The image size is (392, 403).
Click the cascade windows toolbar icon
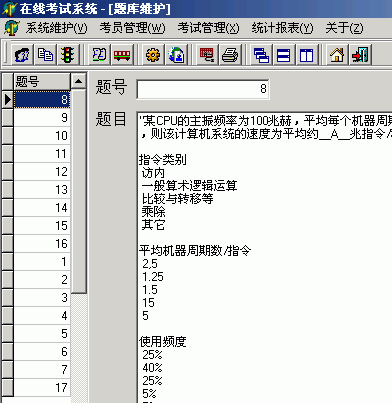pyautogui.click(x=261, y=54)
